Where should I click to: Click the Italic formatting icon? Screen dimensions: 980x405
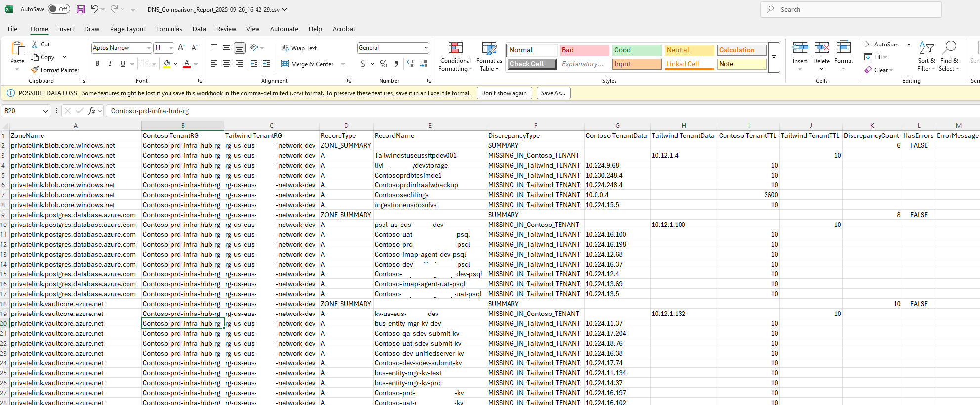[110, 64]
